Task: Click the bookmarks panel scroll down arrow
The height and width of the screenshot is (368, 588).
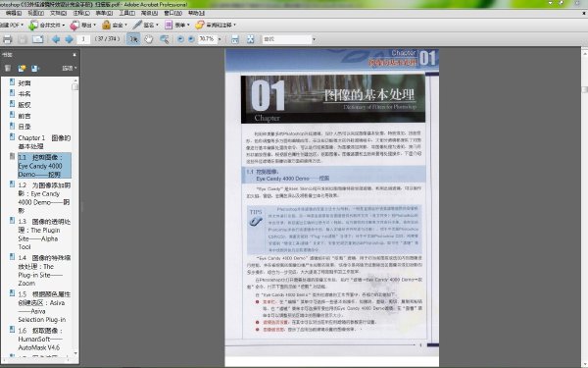Action: 75,353
